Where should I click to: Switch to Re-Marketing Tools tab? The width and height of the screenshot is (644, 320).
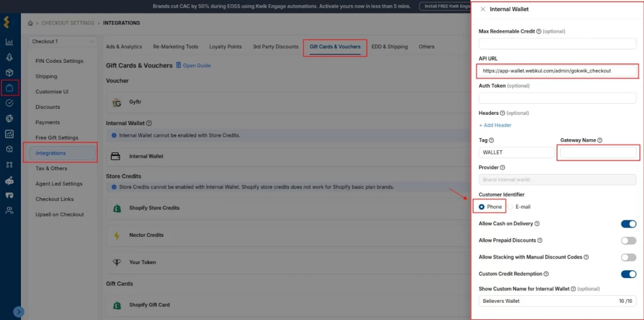click(175, 47)
